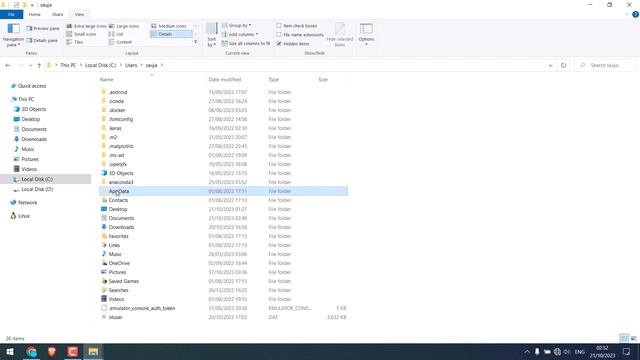Enable Item check boxes
This screenshot has height=360, width=640.
point(296,26)
